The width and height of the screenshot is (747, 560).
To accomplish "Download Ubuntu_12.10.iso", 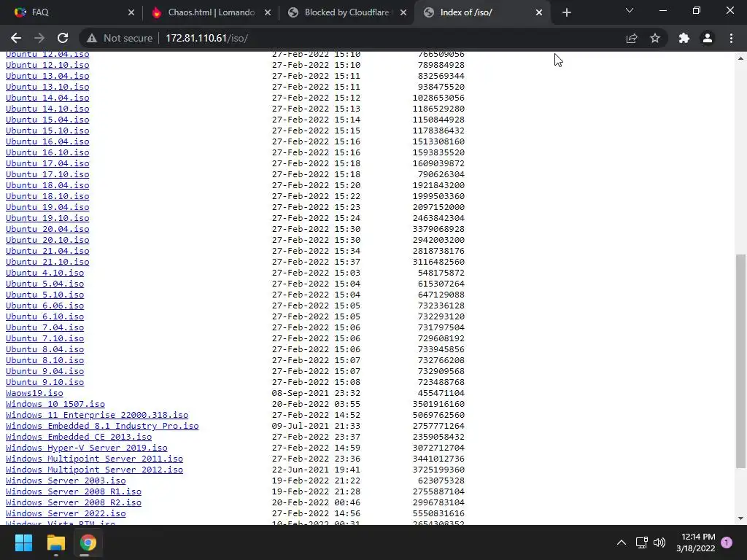I will coord(47,65).
